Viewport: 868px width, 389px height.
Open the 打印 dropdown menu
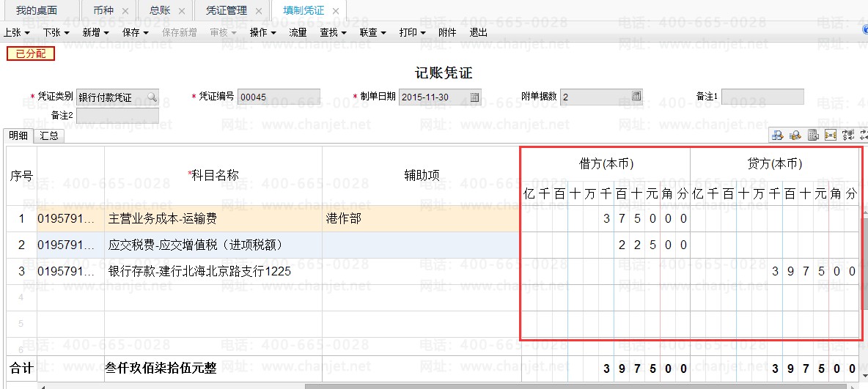tap(412, 32)
